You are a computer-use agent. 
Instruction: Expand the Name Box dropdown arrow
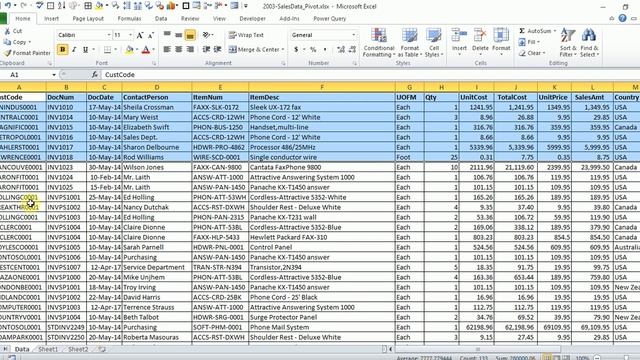(54, 75)
